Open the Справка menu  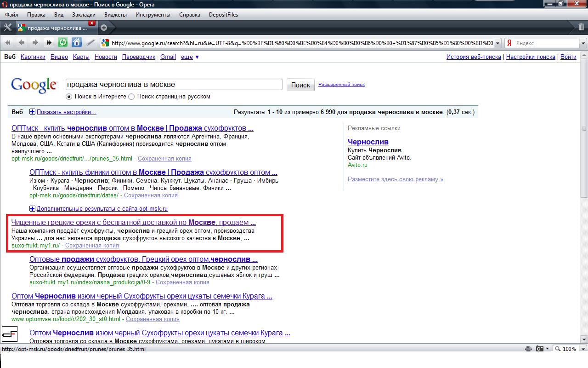[x=190, y=15]
